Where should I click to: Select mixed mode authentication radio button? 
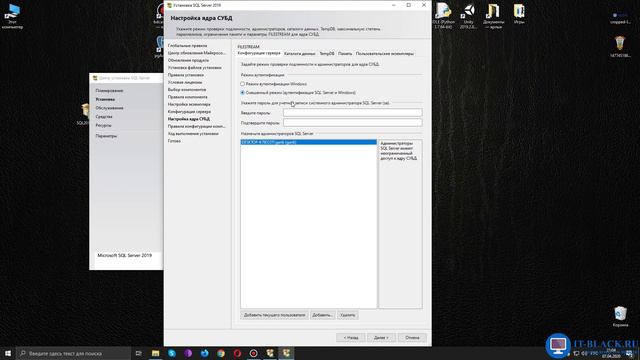point(242,93)
